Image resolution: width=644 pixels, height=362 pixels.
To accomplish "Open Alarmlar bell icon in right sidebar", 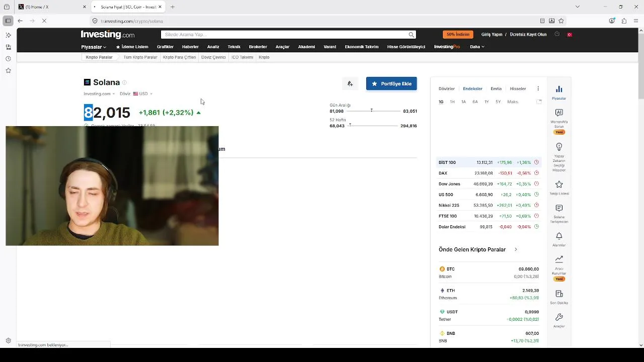I will point(559,236).
